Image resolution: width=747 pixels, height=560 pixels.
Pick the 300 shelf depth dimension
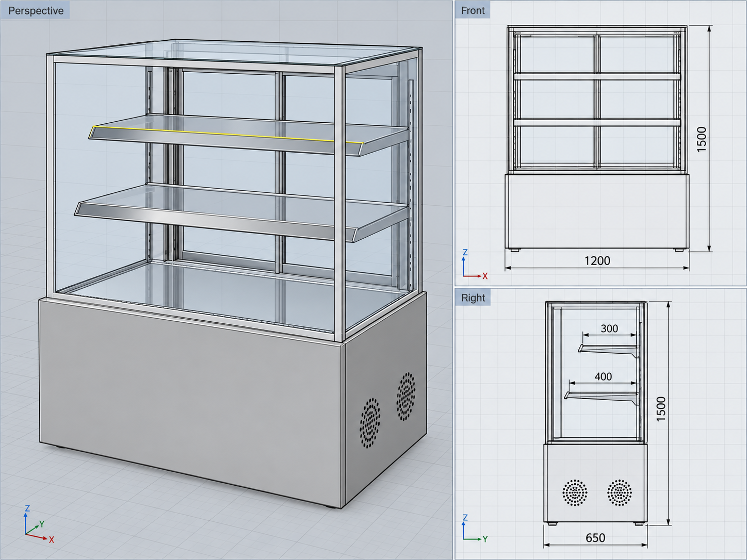click(x=609, y=328)
